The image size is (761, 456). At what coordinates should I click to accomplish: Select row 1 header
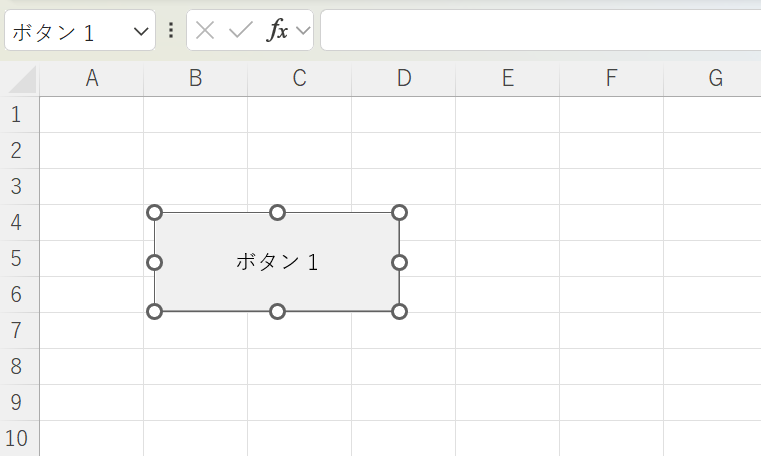16,115
